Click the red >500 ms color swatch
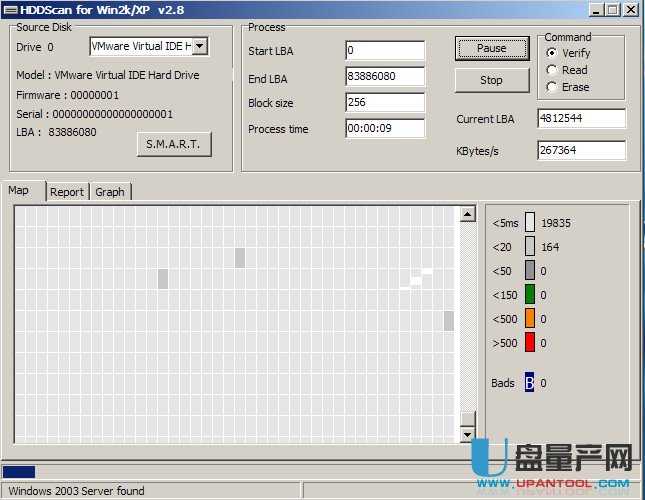The image size is (645, 500). (x=530, y=342)
